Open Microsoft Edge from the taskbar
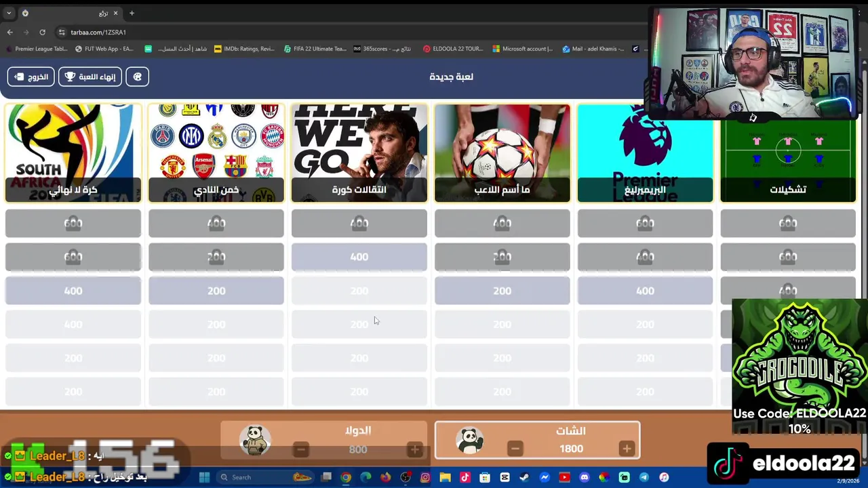868x488 pixels. pyautogui.click(x=366, y=477)
